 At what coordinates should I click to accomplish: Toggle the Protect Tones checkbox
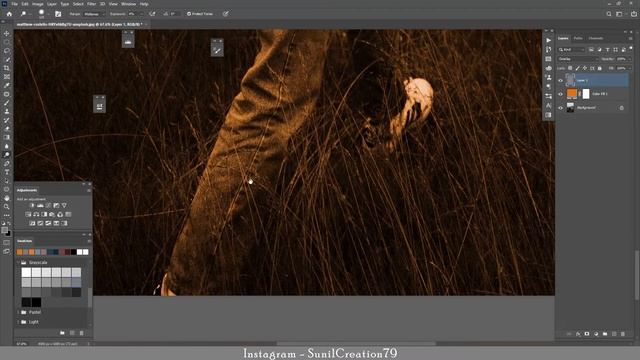point(189,14)
